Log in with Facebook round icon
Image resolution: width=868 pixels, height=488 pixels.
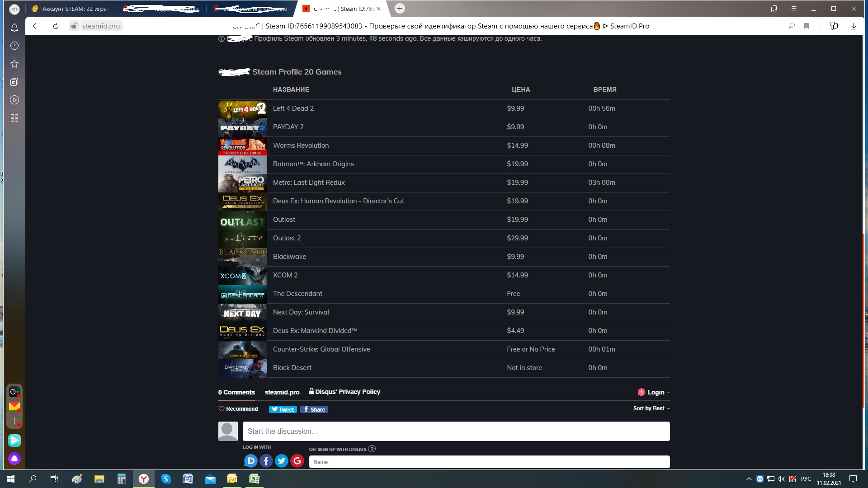pyautogui.click(x=266, y=461)
